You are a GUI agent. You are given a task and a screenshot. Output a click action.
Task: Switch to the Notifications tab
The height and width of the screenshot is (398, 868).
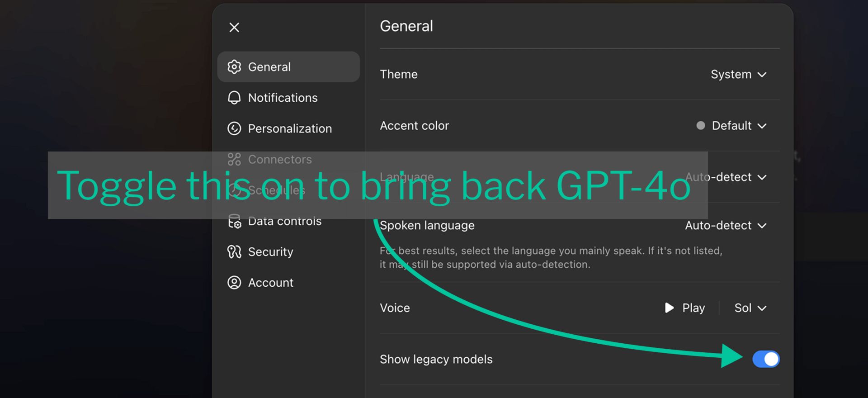288,98
